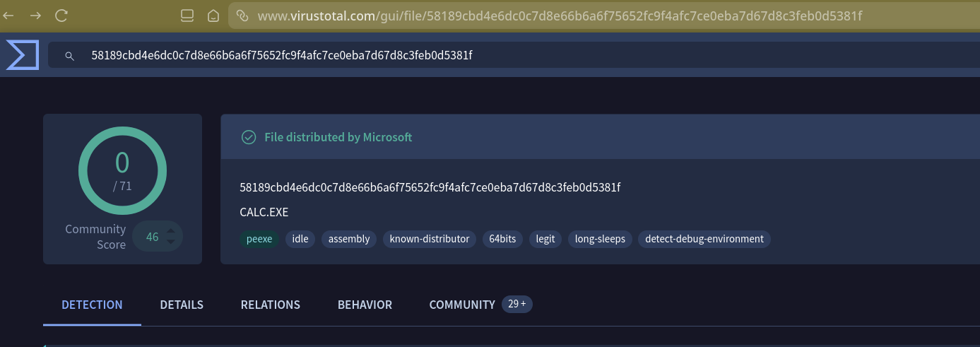Viewport: 980px width, 347px height.
Task: Select the 64bits tag
Action: (x=503, y=239)
